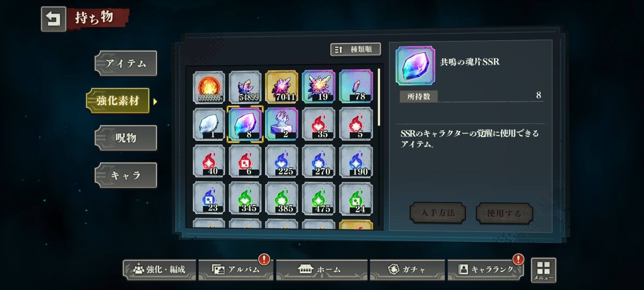Open アルバム in the bottom navigation

point(236,270)
